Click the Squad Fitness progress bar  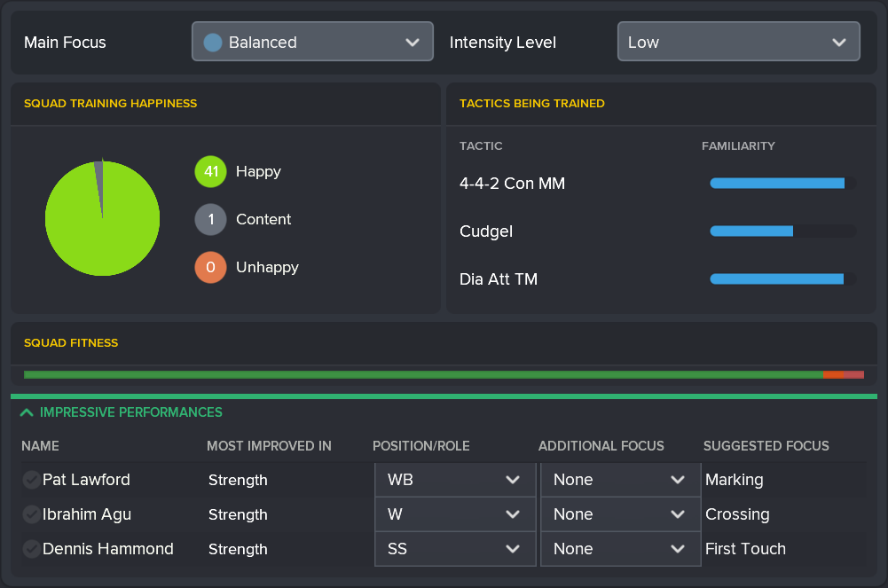444,374
